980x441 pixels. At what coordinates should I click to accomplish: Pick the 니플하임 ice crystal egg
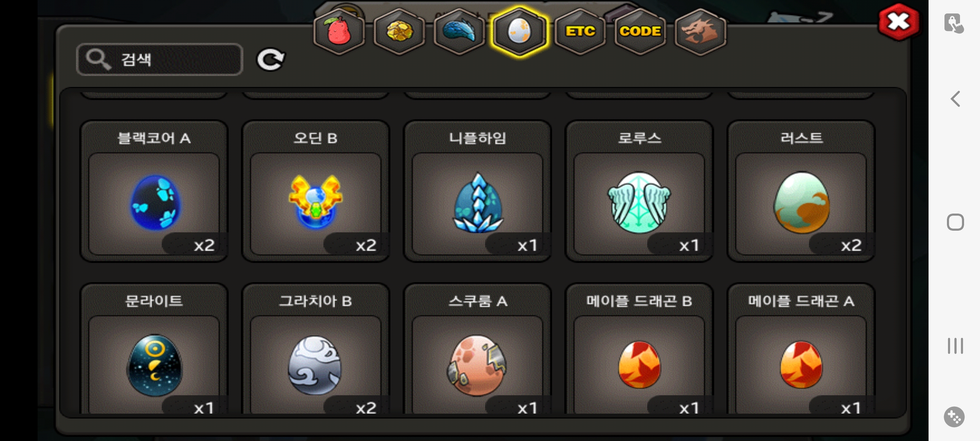pos(477,191)
